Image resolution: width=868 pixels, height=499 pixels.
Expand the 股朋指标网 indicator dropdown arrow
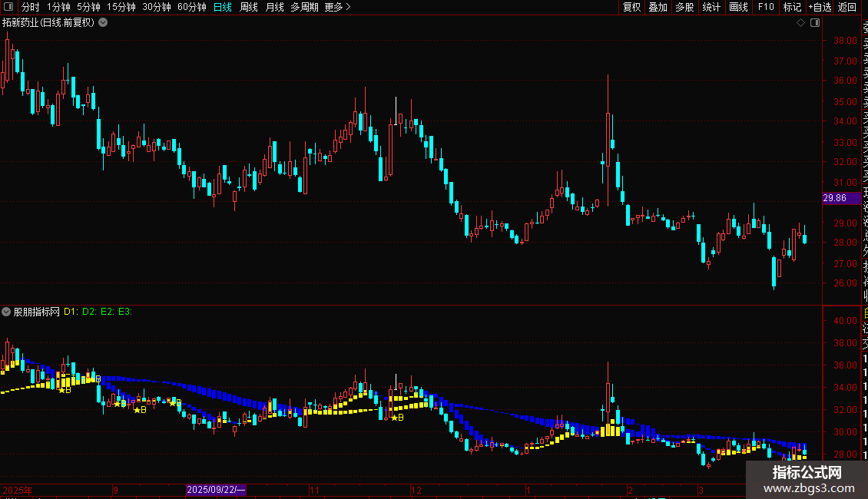click(x=6, y=312)
